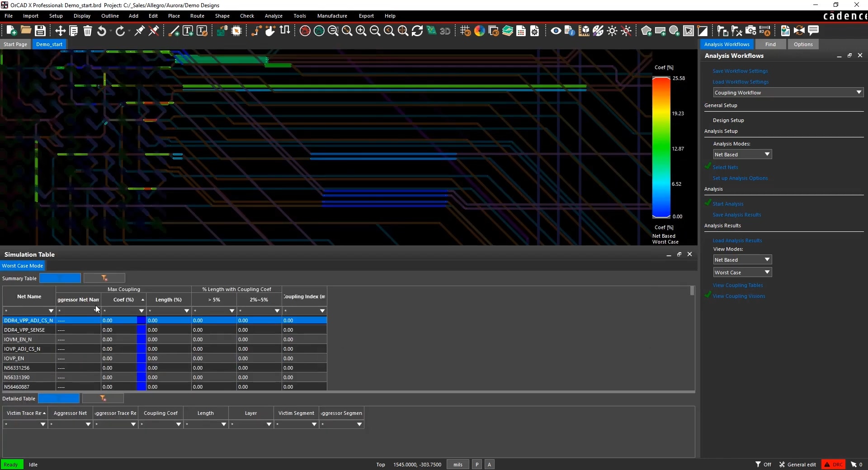Click Load Workflow Settings link
868x470 pixels.
(741, 82)
